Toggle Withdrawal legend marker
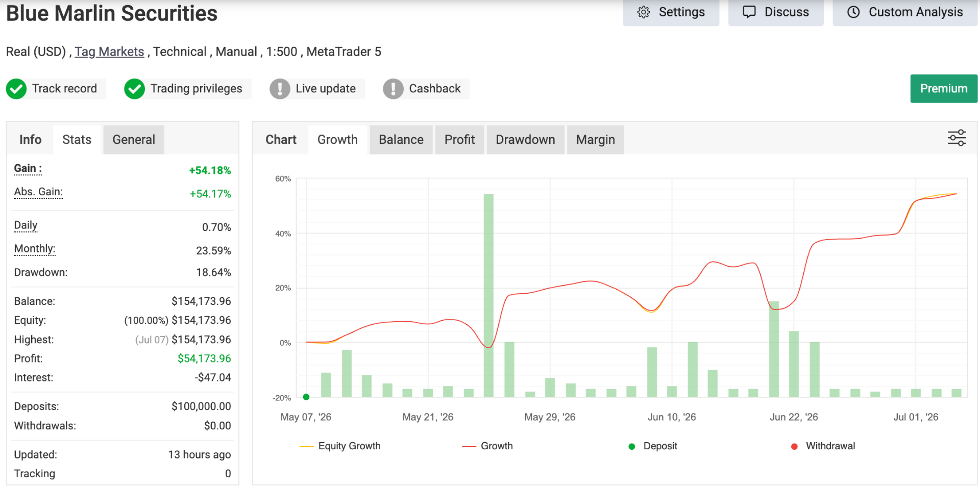The height and width of the screenshot is (489, 980). coord(823,446)
